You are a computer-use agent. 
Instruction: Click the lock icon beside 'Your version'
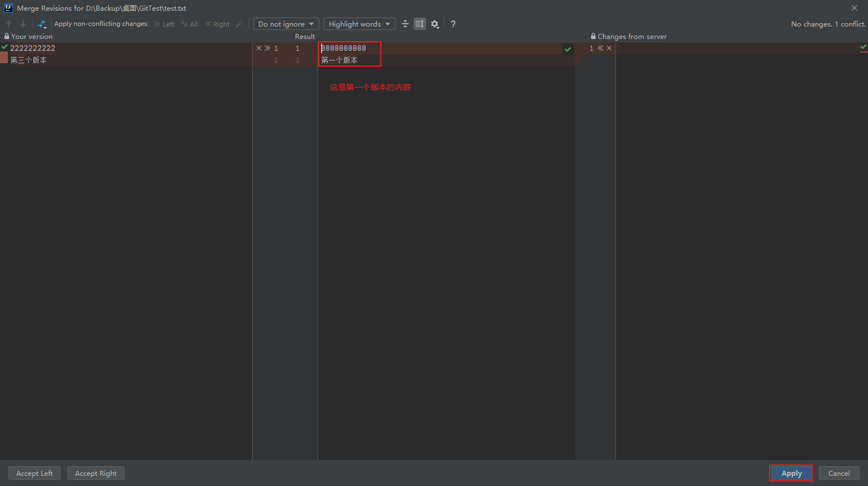[7, 36]
